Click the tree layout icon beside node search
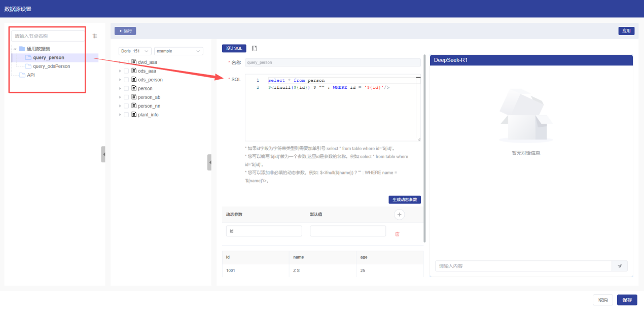644x309 pixels. [95, 36]
